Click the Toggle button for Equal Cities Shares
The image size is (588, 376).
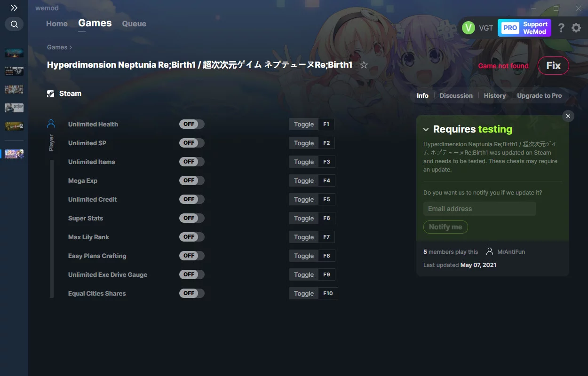[304, 293]
